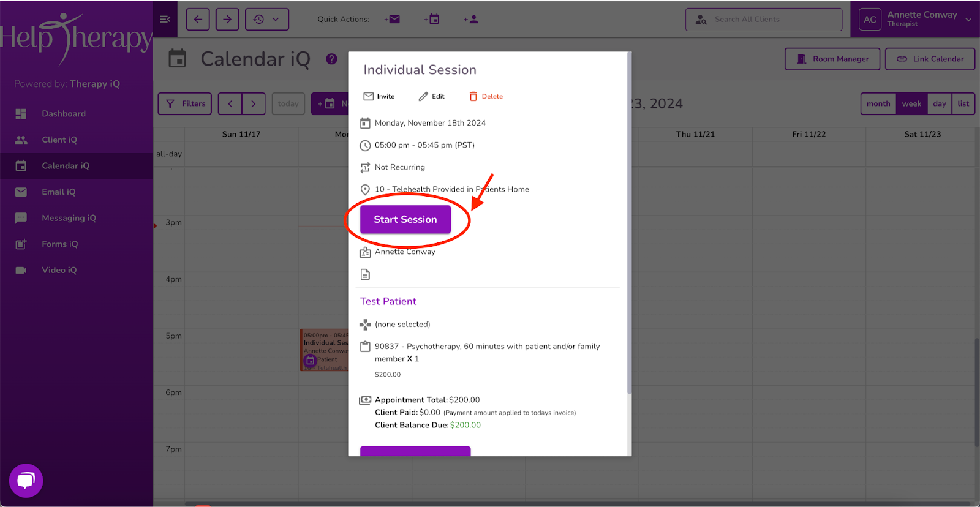Open Email iQ in sidebar
This screenshot has height=507, width=980.
tap(77, 192)
